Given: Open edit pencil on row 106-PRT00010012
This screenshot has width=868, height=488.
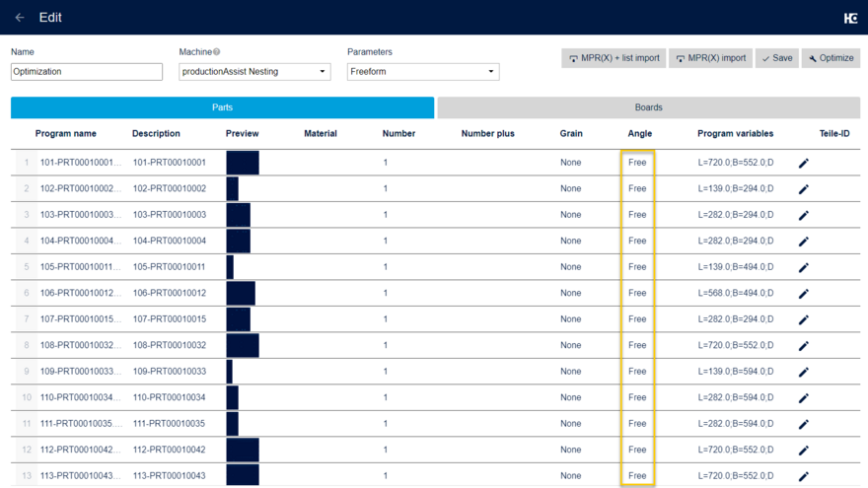Looking at the screenshot, I should point(803,293).
